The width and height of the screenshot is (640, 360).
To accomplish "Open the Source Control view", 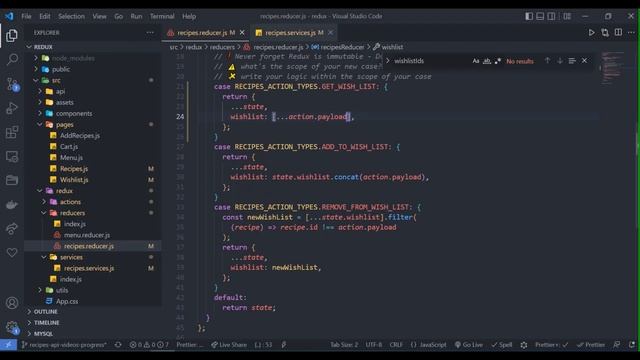I will (x=12, y=84).
